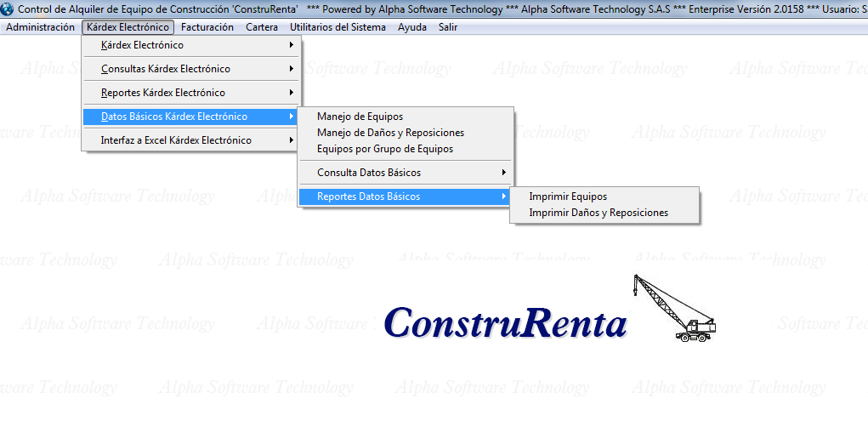
Task: Click the globe application icon in title bar
Action: point(8,9)
